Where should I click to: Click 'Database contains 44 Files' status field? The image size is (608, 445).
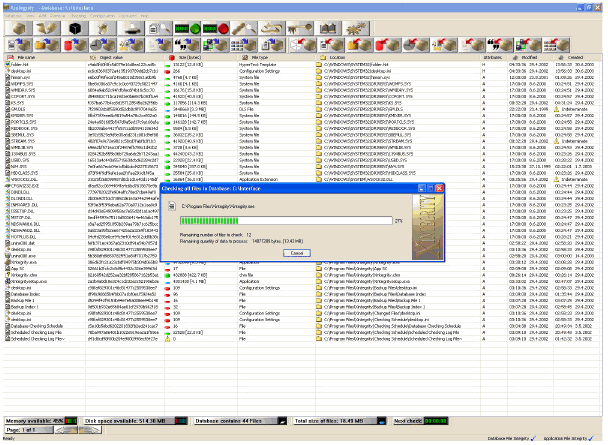[x=240, y=421]
